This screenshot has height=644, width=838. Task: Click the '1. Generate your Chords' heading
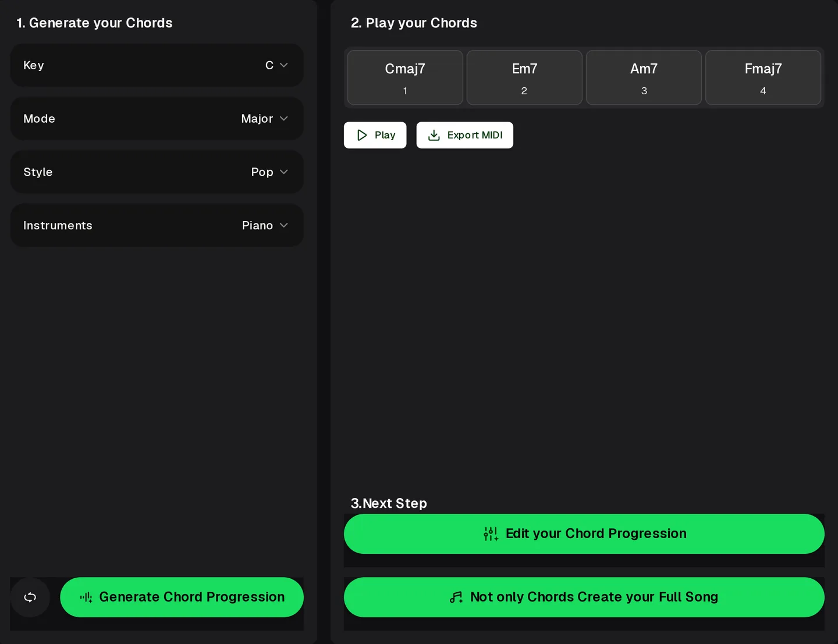[x=94, y=23]
